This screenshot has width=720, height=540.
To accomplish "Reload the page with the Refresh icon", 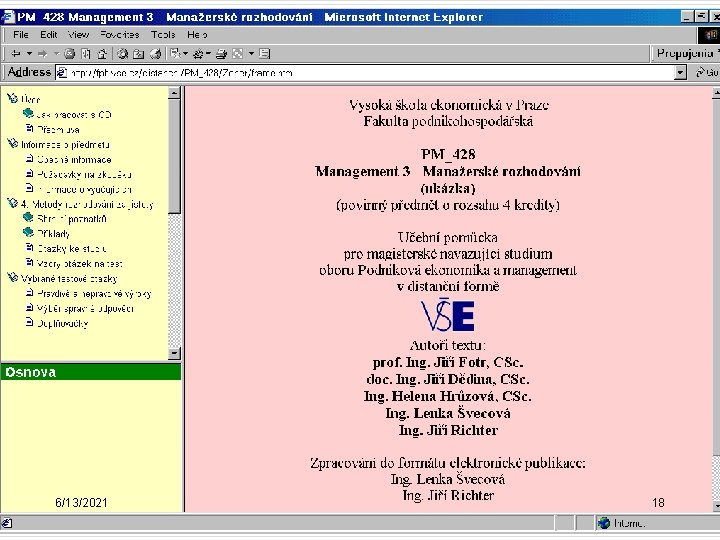I will (x=85, y=54).
